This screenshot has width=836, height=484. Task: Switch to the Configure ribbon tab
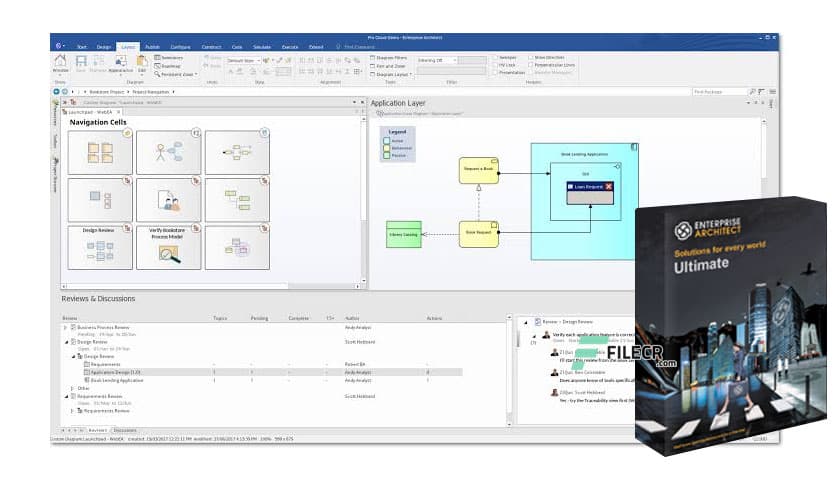coord(180,47)
